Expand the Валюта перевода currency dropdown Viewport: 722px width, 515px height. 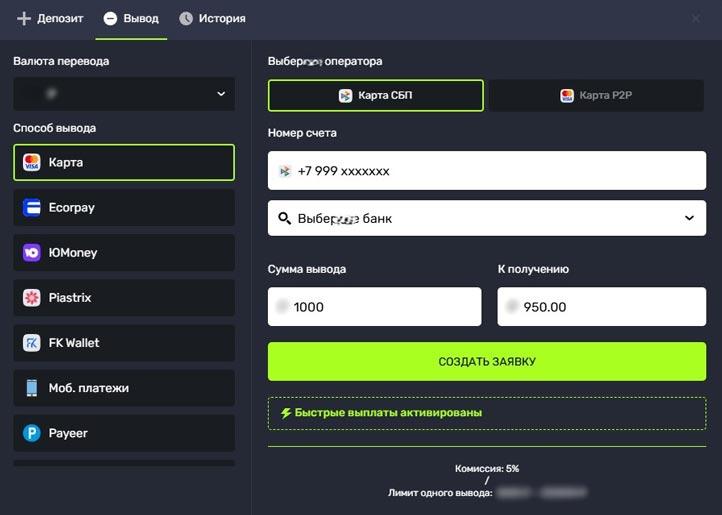pyautogui.click(x=124, y=94)
